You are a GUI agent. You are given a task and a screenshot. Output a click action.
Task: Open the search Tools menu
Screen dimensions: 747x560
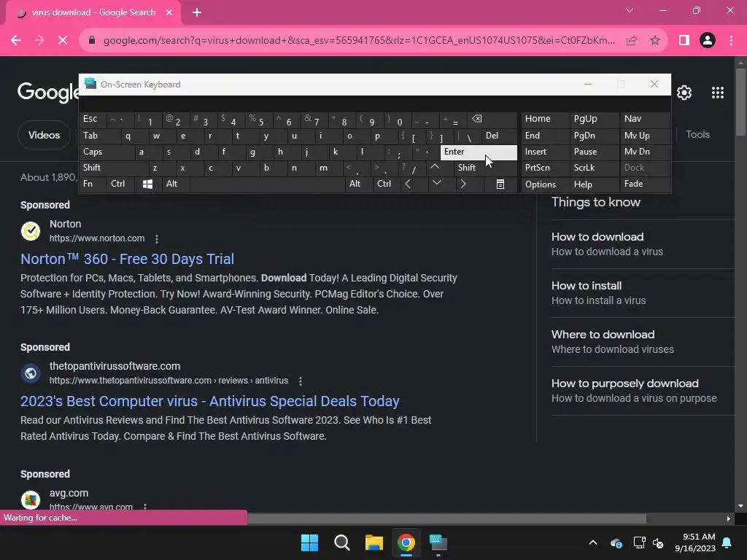pos(697,135)
